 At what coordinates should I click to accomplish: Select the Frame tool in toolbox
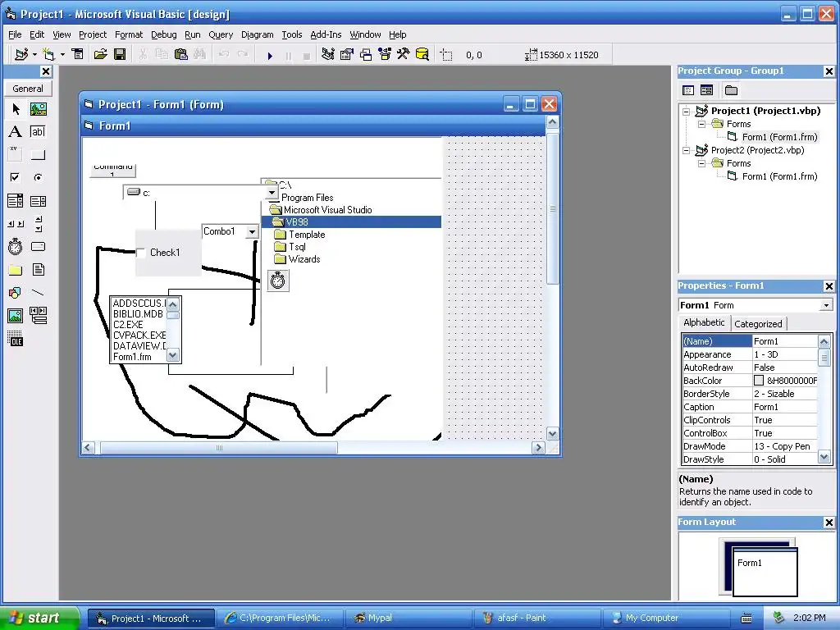[16, 154]
